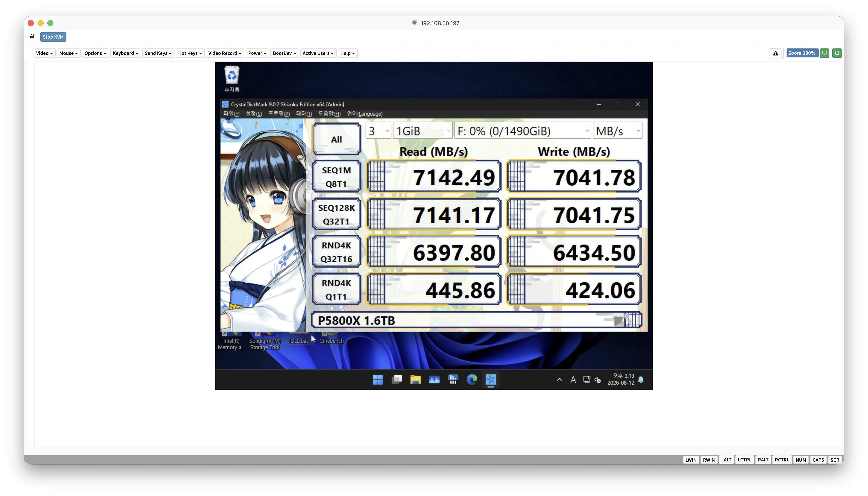Expand the Hot Keys dropdown
The image size is (868, 496).
point(190,53)
